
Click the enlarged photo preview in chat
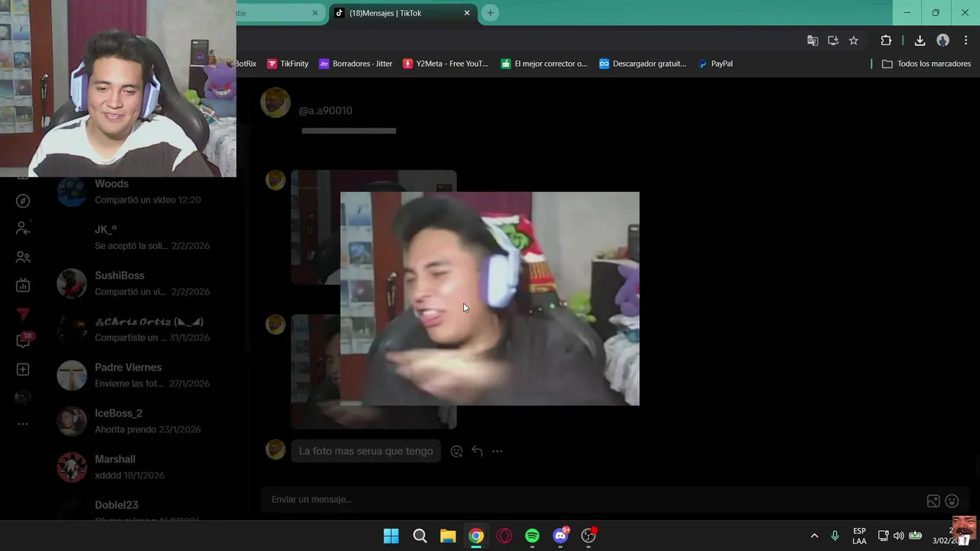489,298
